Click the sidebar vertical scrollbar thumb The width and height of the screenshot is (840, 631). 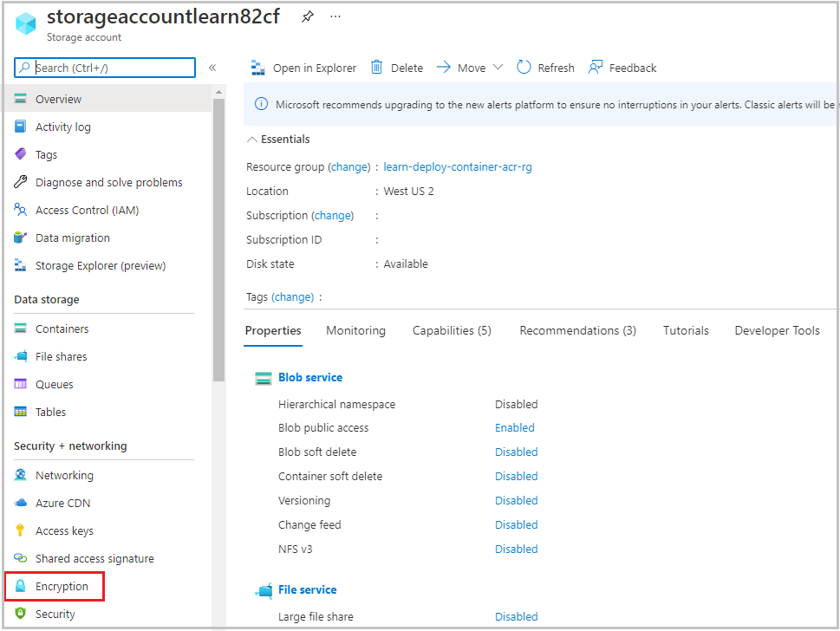click(x=218, y=240)
